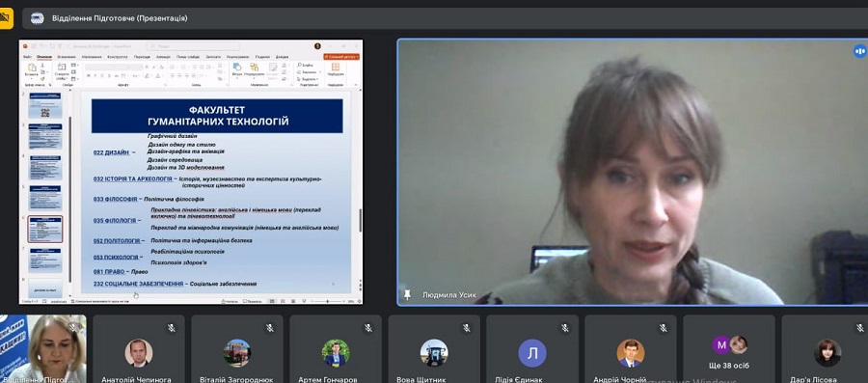Open the Ще 38 осіб participants tile
Viewport: 868px width, 383px height.
[728, 349]
